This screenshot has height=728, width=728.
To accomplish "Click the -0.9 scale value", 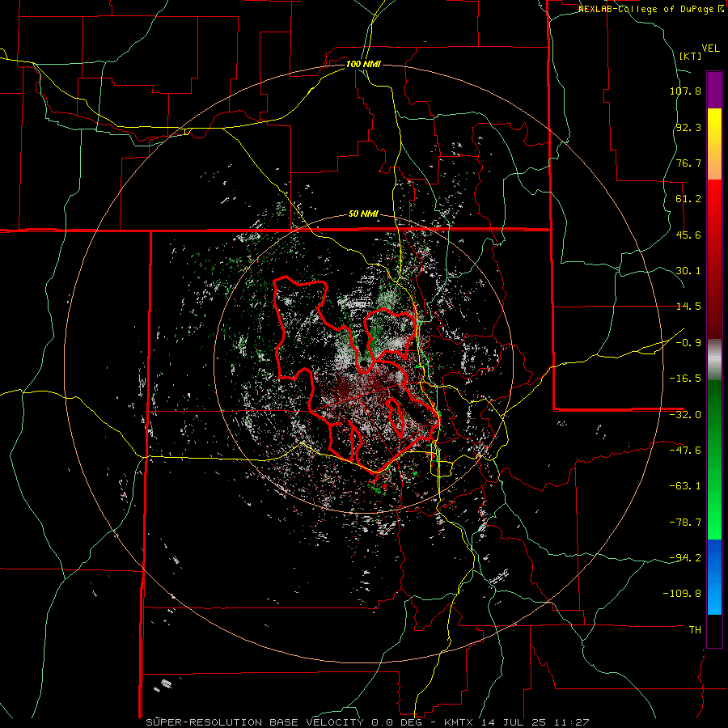I will (688, 343).
